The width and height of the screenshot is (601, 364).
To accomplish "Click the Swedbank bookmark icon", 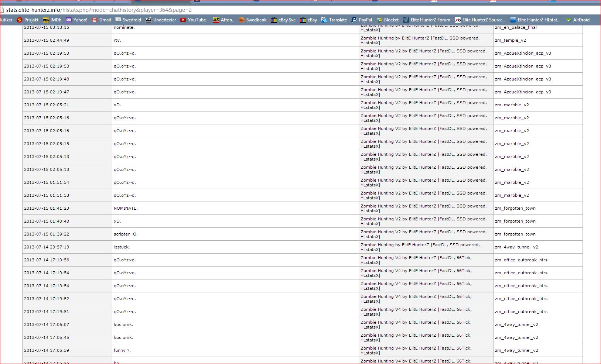I will coord(242,20).
